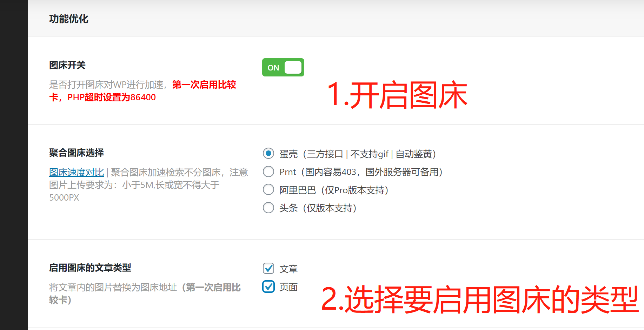Screen dimensions: 644x330
Task: Select the 蛋壳 image host option
Action: pyautogui.click(x=268, y=154)
